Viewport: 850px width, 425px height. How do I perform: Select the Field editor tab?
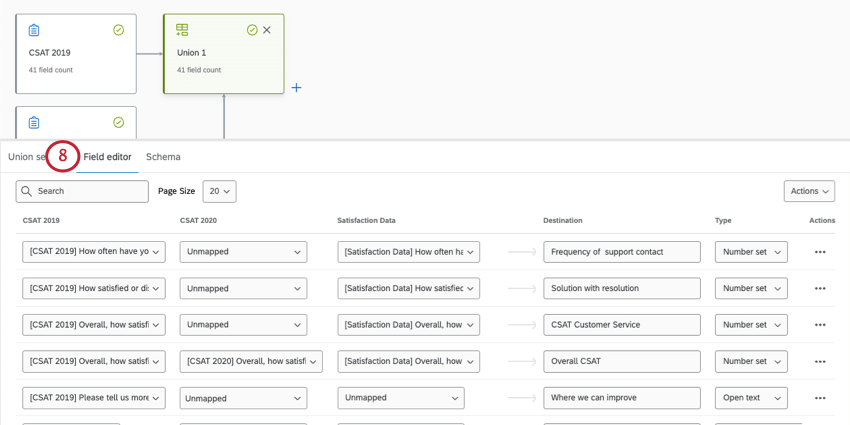point(107,157)
